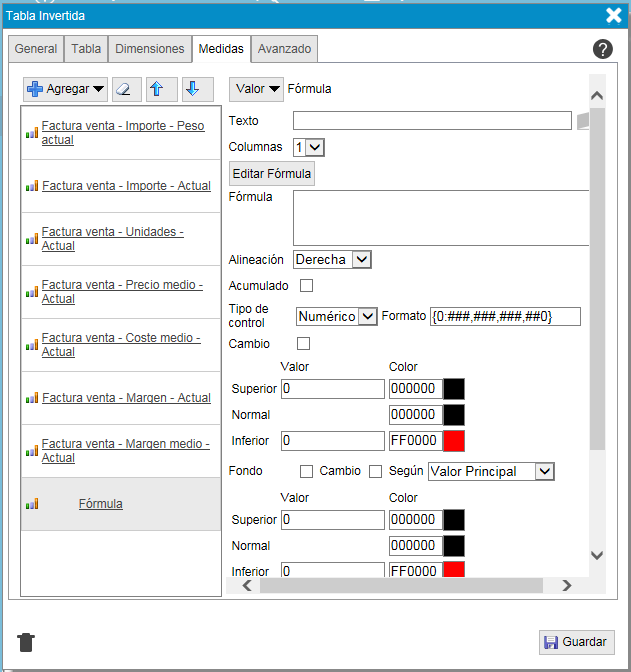The height and width of the screenshot is (672, 631).
Task: Enable the Acumulado checkbox
Action: [306, 286]
